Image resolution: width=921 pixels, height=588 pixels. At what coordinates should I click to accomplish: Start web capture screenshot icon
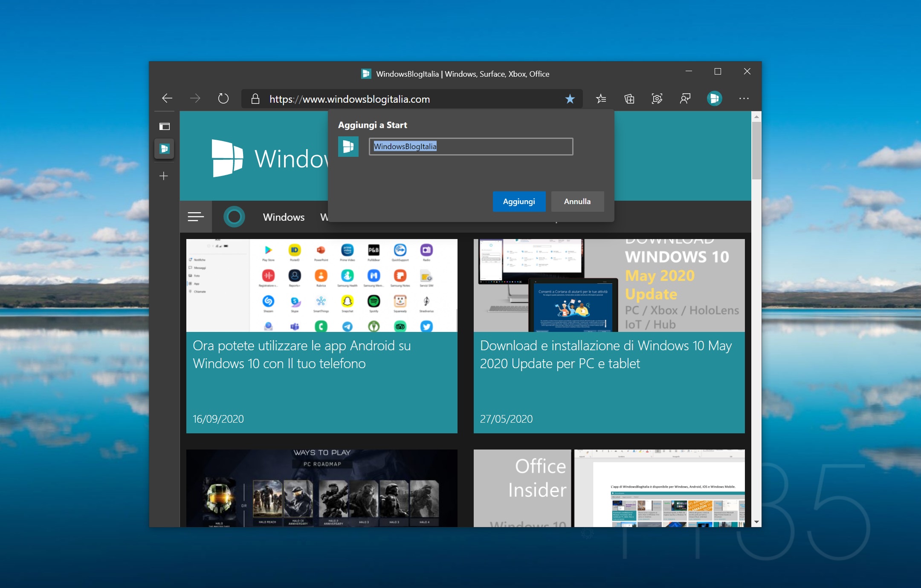coord(657,99)
